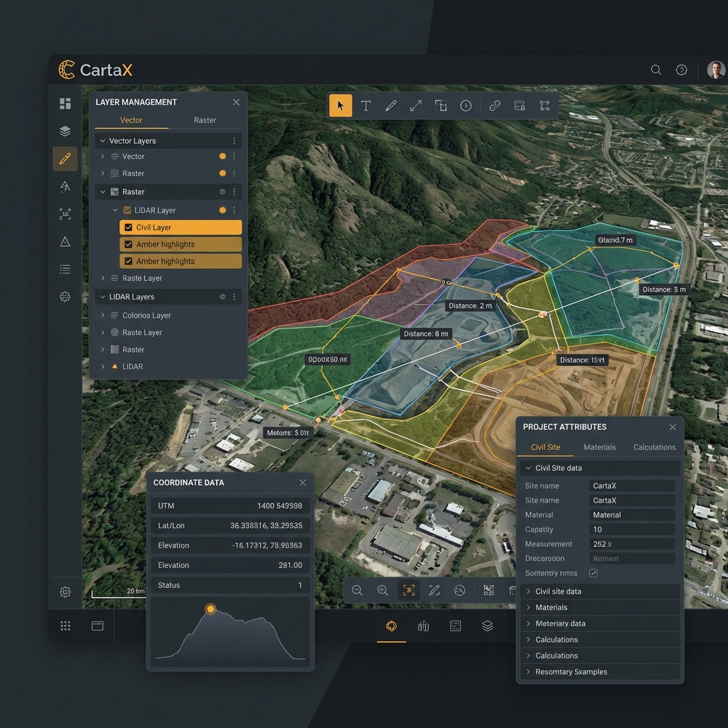Click the layers icon in the bottom toolbar
This screenshot has width=728, height=728.
[x=487, y=626]
